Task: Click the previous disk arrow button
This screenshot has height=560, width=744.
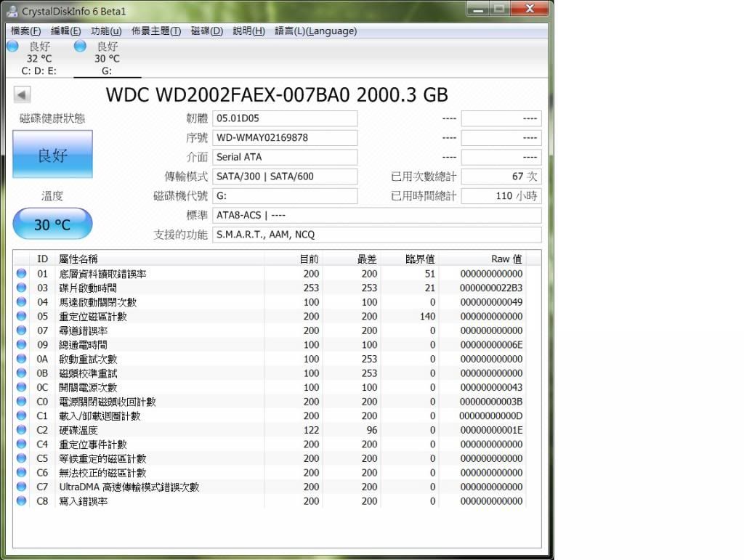Action: [x=22, y=94]
